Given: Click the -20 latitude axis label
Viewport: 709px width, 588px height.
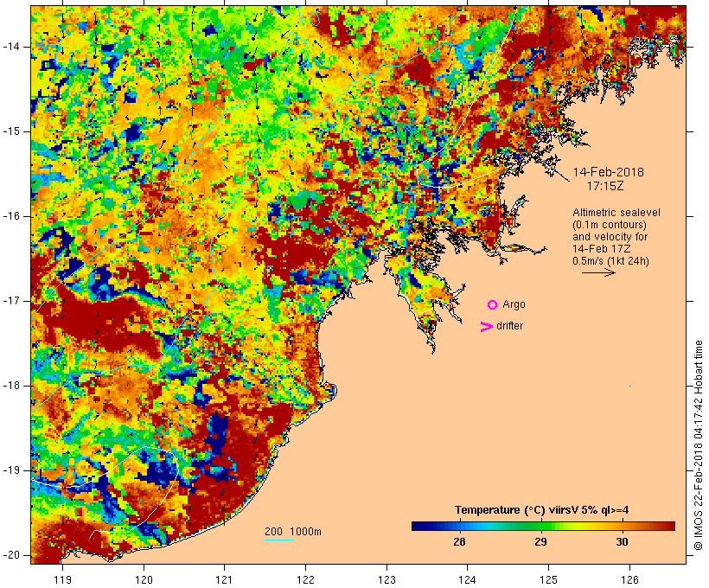Looking at the screenshot, I should pyautogui.click(x=11, y=555).
